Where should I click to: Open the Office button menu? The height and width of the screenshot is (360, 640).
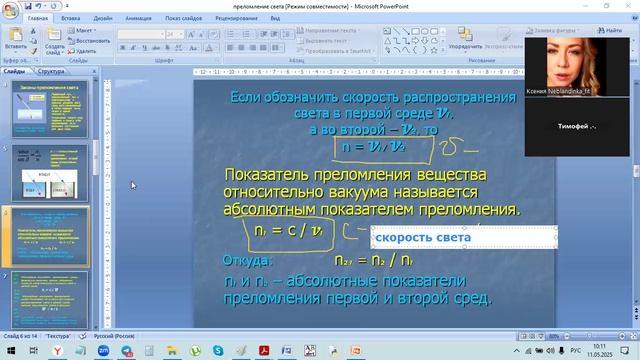tap(10, 10)
